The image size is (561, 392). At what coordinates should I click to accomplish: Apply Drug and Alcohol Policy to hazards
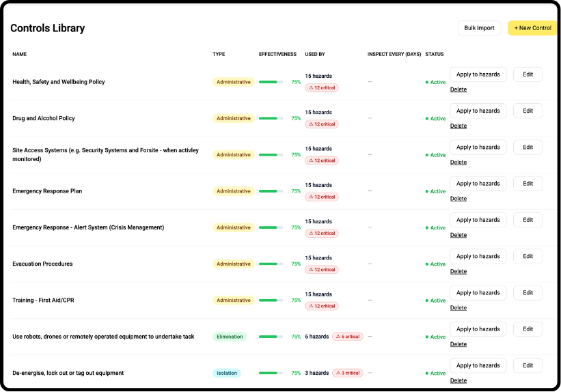click(478, 111)
